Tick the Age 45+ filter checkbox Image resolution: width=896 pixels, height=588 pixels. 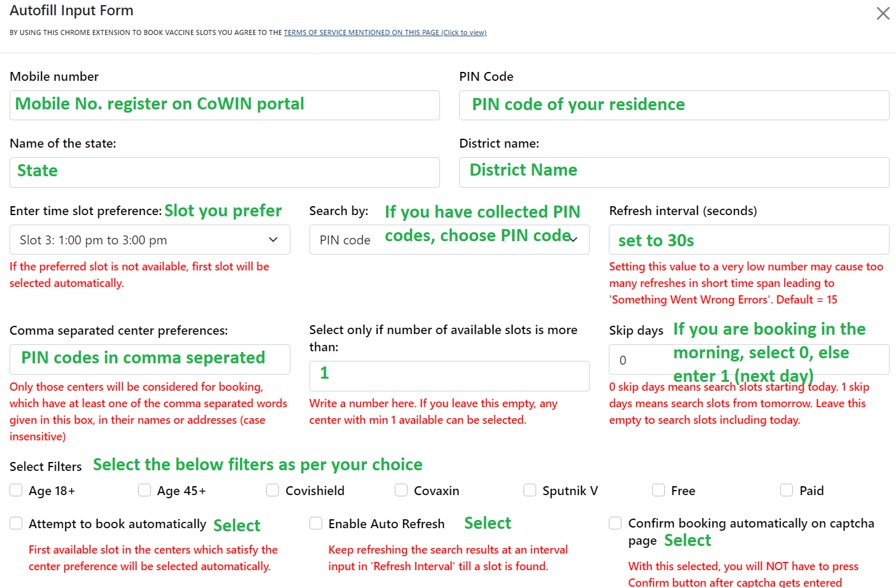(145, 490)
